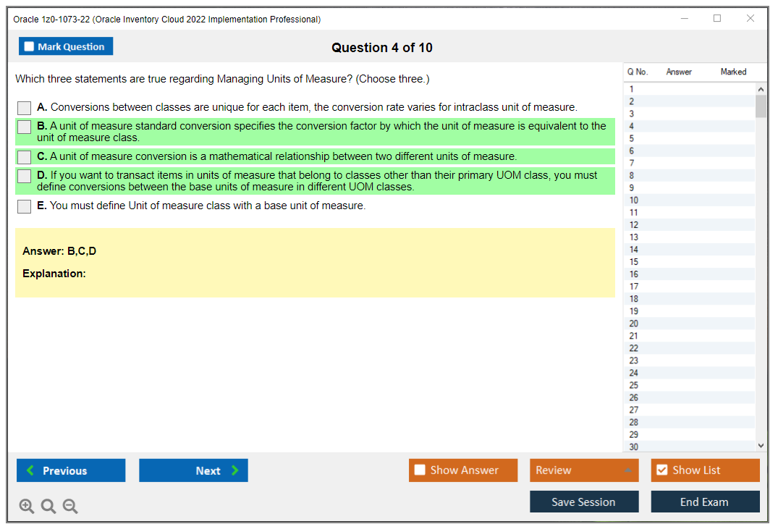Disable the Show List checkbox
Image resolution: width=778 pixels, height=532 pixels.
[x=661, y=470]
